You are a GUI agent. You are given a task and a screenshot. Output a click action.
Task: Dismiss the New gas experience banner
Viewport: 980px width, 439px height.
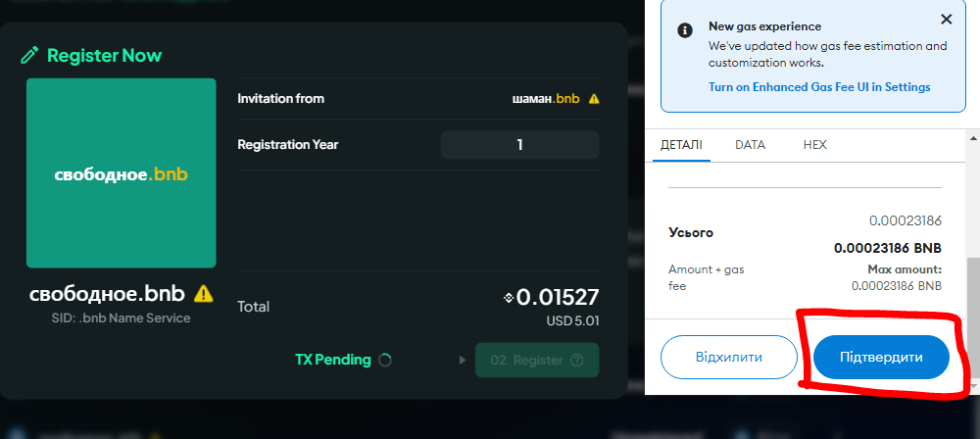pos(947,20)
